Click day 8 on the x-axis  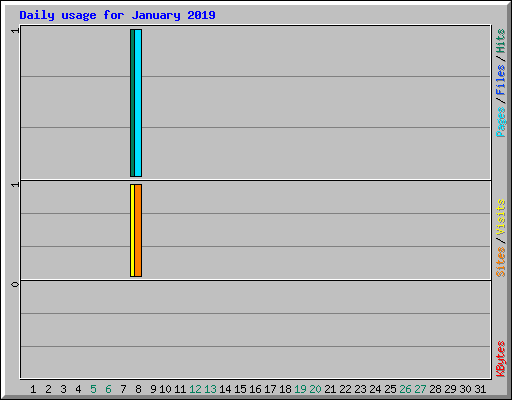pos(138,389)
